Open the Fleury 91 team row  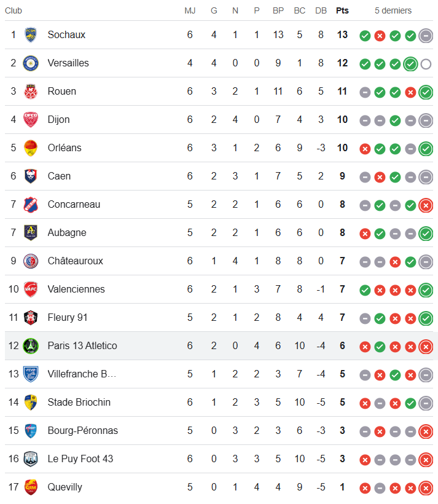pos(219,318)
